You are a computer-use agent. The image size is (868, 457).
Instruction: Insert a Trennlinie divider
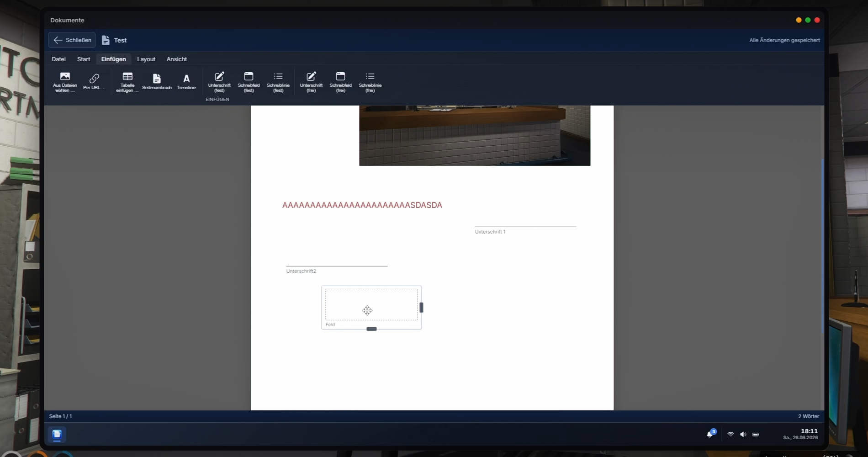click(x=186, y=82)
